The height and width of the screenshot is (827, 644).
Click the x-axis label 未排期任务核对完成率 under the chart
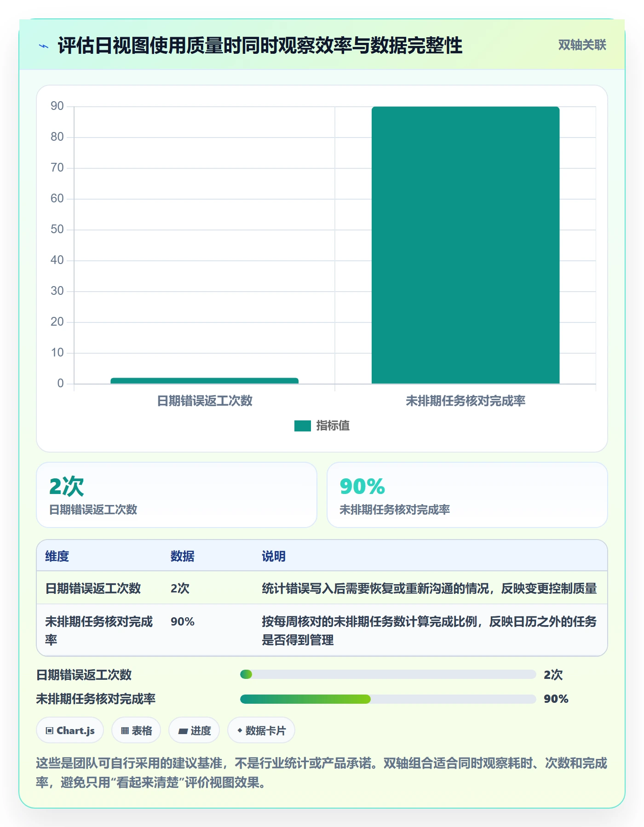[466, 401]
